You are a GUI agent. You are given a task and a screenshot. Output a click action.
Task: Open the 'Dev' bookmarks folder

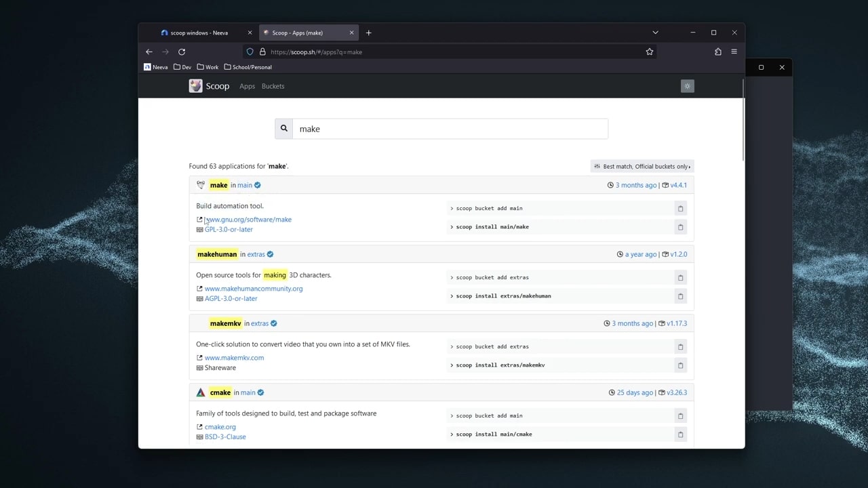tap(182, 67)
